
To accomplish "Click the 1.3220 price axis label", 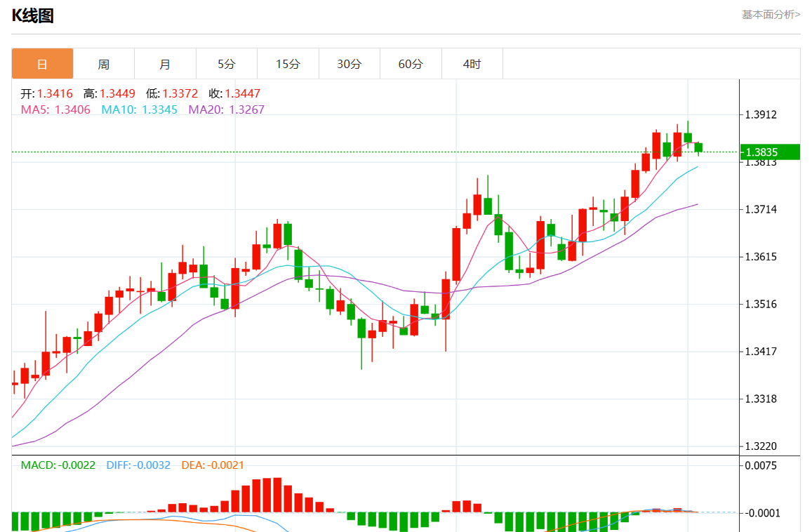I will (761, 446).
